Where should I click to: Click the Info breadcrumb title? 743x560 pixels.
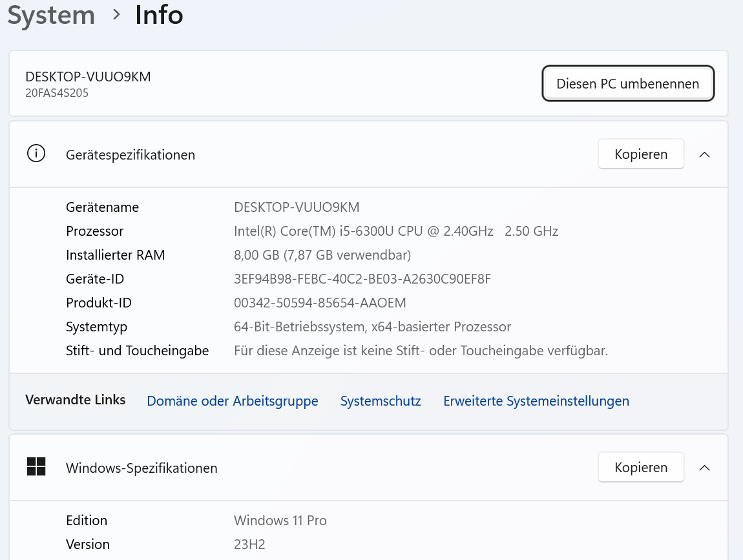pyautogui.click(x=159, y=15)
